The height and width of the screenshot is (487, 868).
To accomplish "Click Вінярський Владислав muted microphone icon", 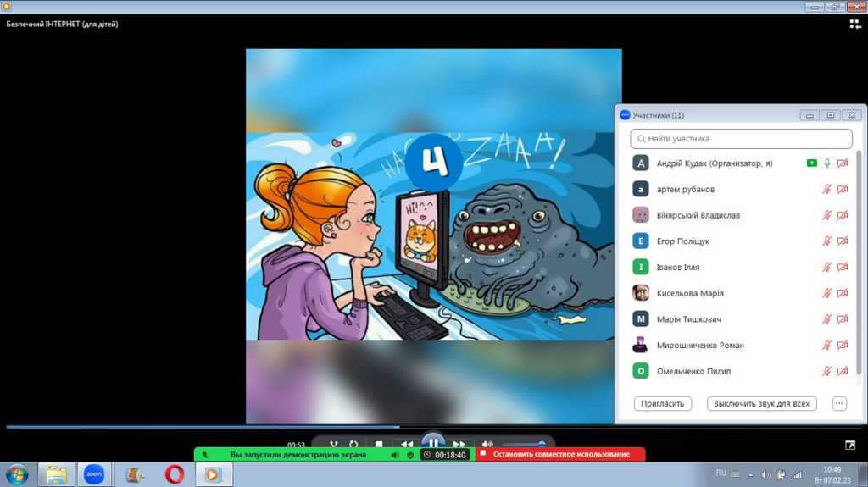I will click(x=827, y=215).
